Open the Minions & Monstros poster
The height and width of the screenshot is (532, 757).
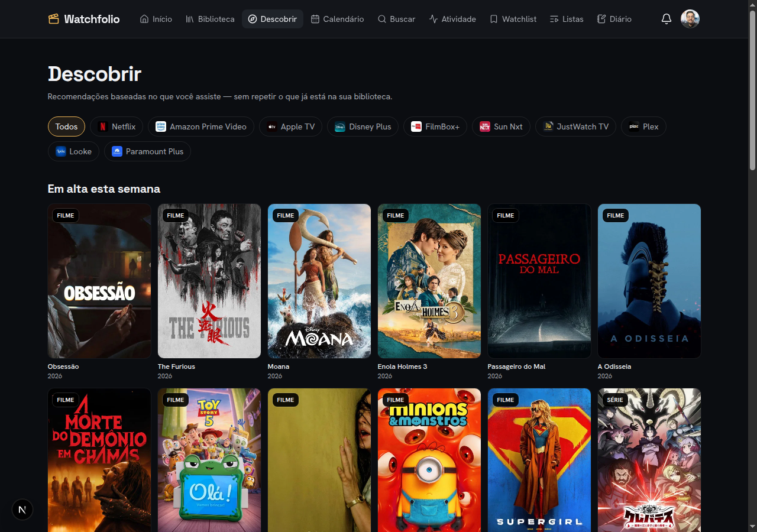pyautogui.click(x=429, y=460)
